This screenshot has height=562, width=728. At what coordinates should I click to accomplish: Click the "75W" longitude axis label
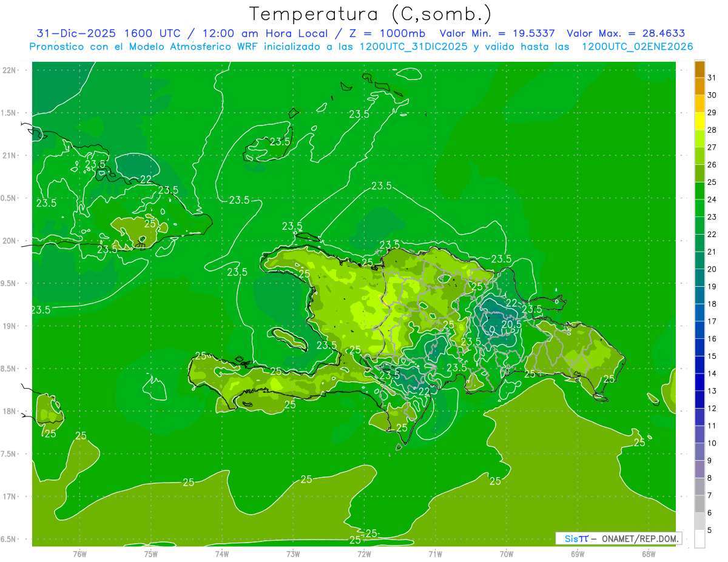[150, 554]
